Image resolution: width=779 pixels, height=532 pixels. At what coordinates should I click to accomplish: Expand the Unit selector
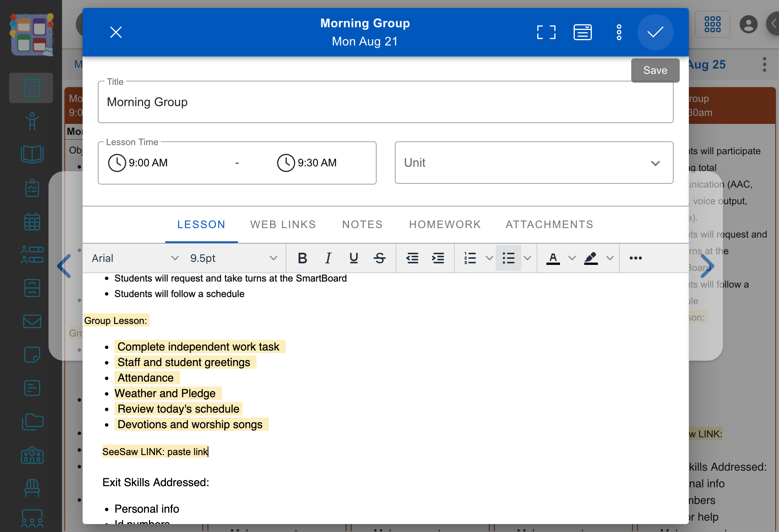point(534,163)
